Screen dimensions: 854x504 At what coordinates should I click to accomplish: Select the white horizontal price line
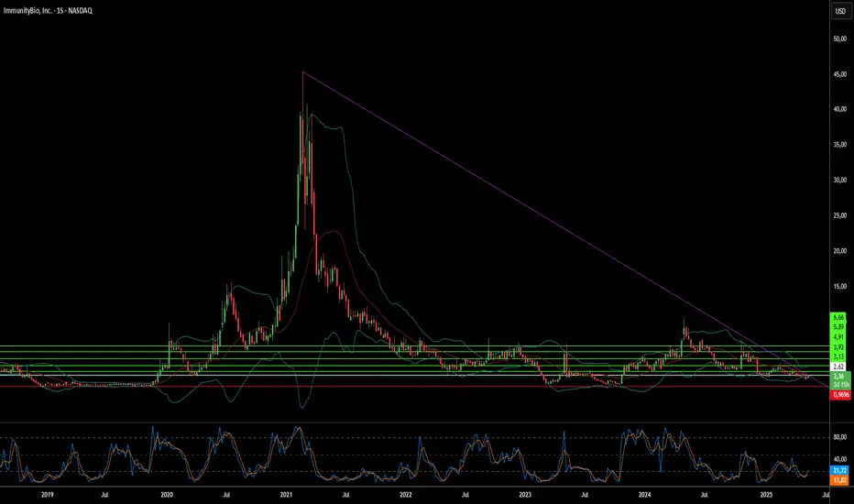pyautogui.click(x=414, y=376)
